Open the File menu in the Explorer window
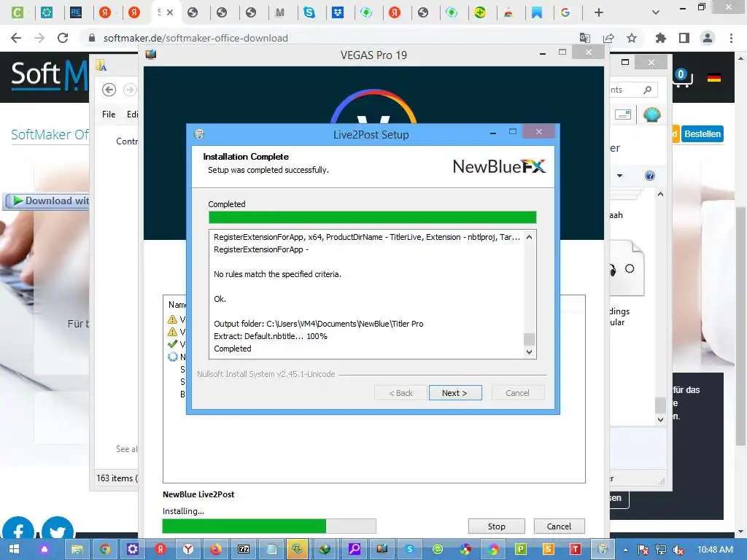Viewport: 747px width, 560px height. tap(109, 114)
